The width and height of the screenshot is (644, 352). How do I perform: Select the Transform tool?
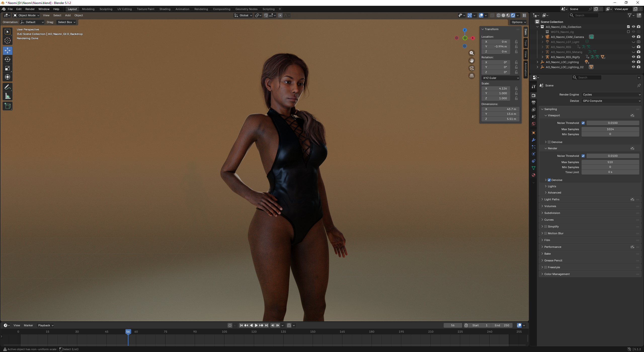pos(8,77)
